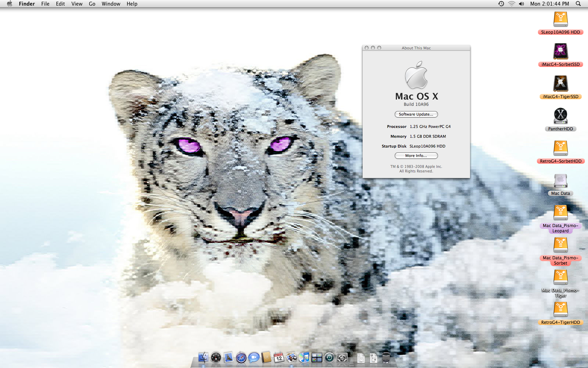Screen dimensions: 588x368
Task: Open Spotlight search from the menu bar
Action: coord(578,4)
